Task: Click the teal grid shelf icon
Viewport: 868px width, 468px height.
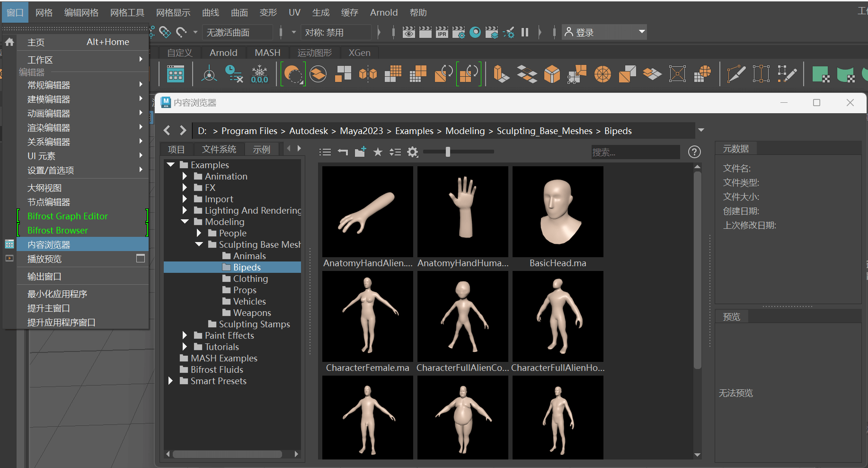Action: [x=176, y=74]
